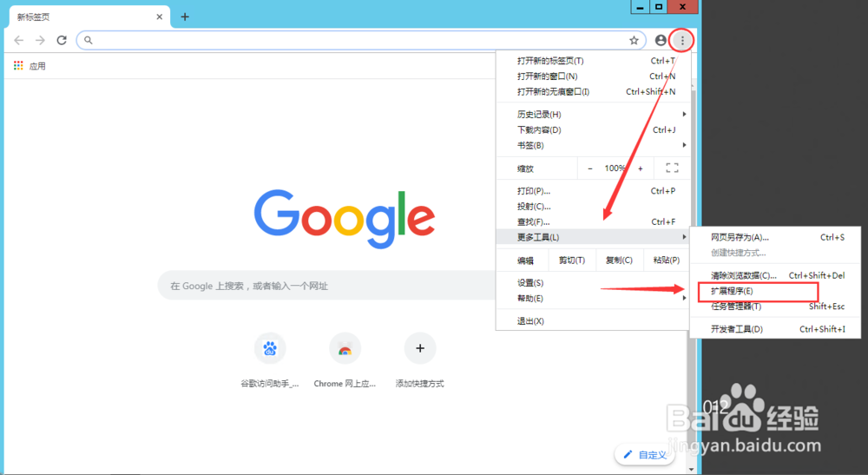This screenshot has width=868, height=475.
Task: Reload the page with refresh icon
Action: click(x=62, y=41)
